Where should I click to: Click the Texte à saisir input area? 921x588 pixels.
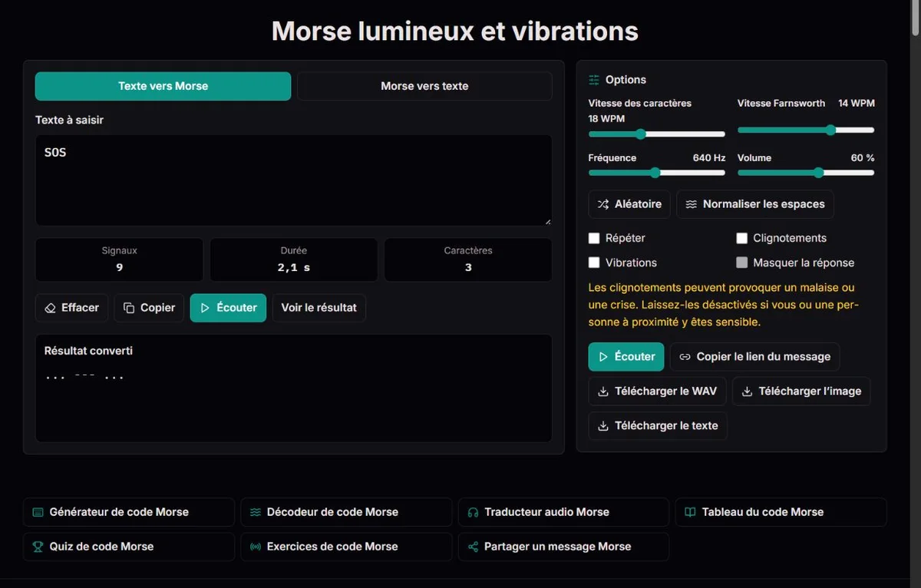293,180
